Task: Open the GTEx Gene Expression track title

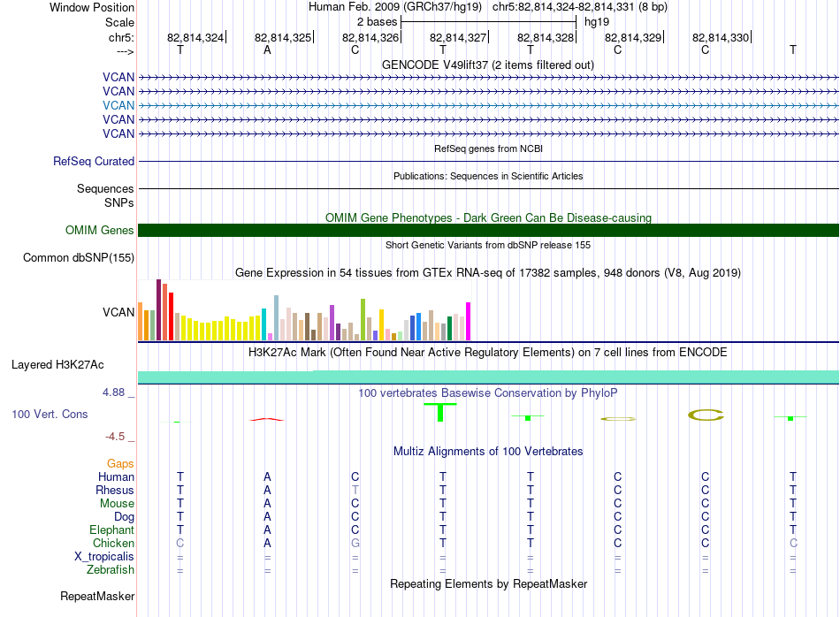Action: pyautogui.click(x=488, y=272)
